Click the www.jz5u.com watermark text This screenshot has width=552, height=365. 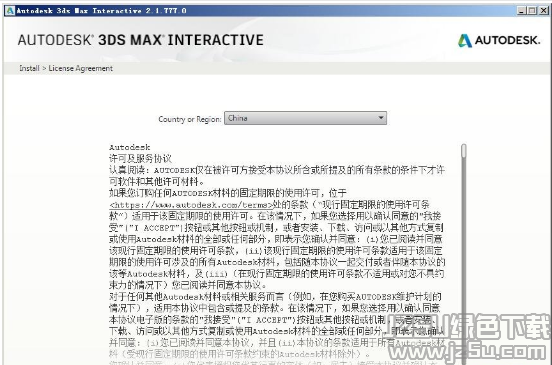[x=468, y=352]
